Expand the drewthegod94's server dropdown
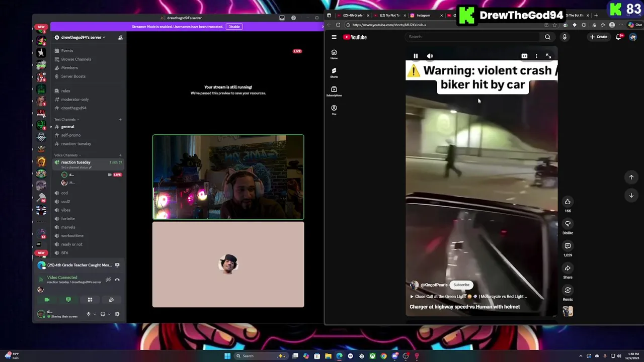Viewport: 644px width, 362px height. 83,38
